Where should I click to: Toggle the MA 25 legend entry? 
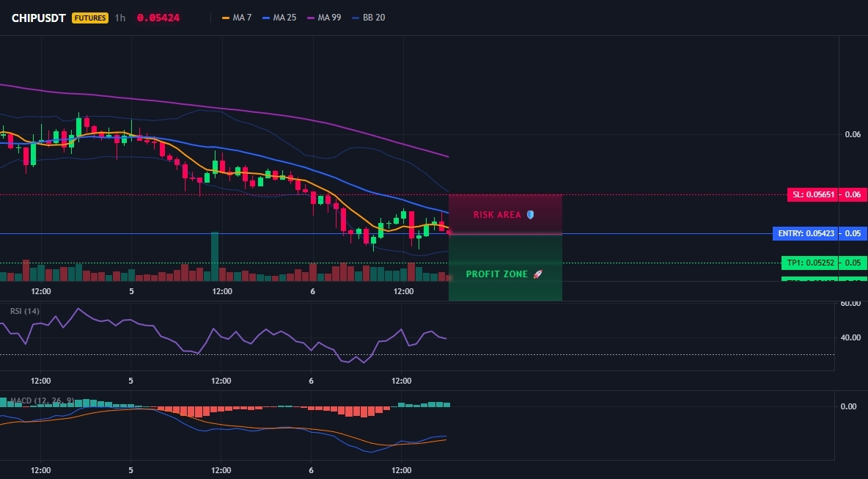[279, 18]
